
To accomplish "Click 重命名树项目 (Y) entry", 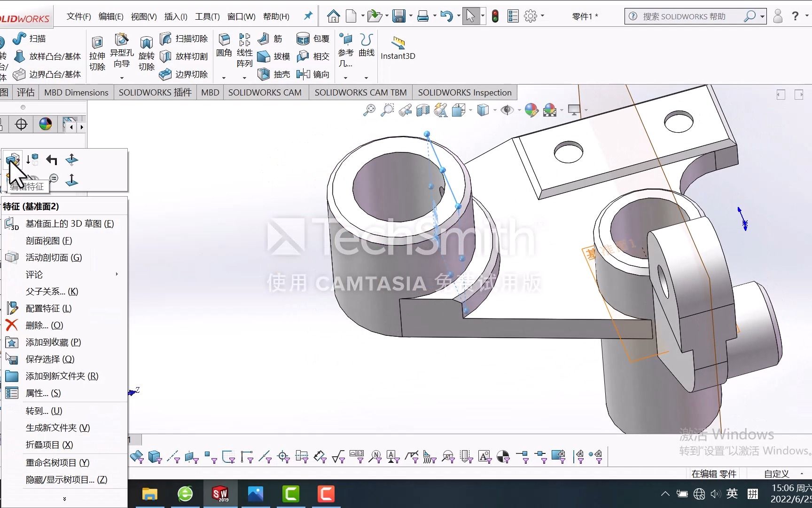I will click(65, 462).
